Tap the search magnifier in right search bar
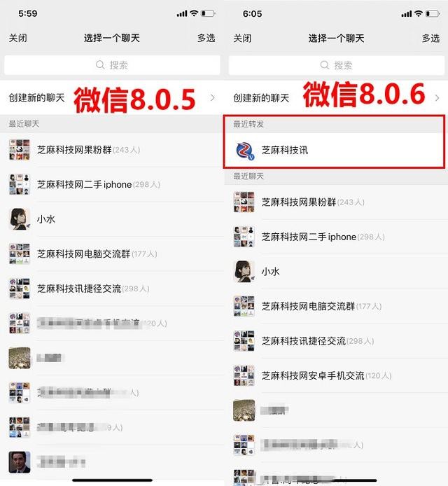448x486 pixels. click(324, 65)
